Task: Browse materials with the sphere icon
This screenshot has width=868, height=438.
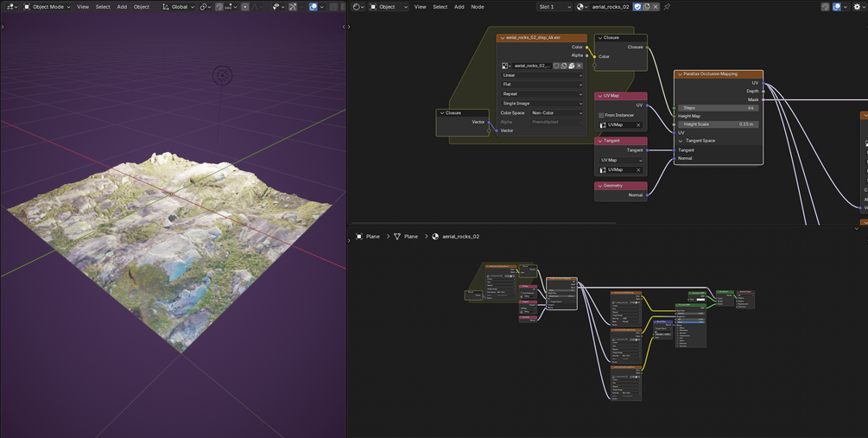Action: pyautogui.click(x=582, y=7)
